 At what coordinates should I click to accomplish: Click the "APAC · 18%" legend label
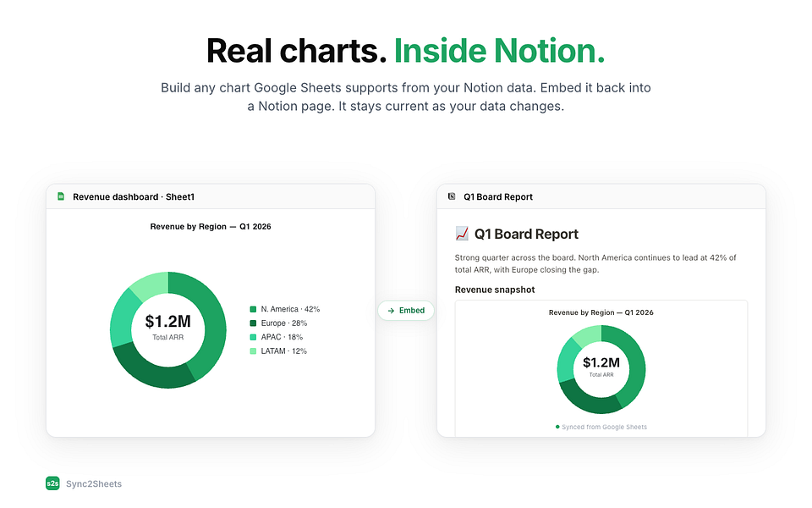[283, 338]
